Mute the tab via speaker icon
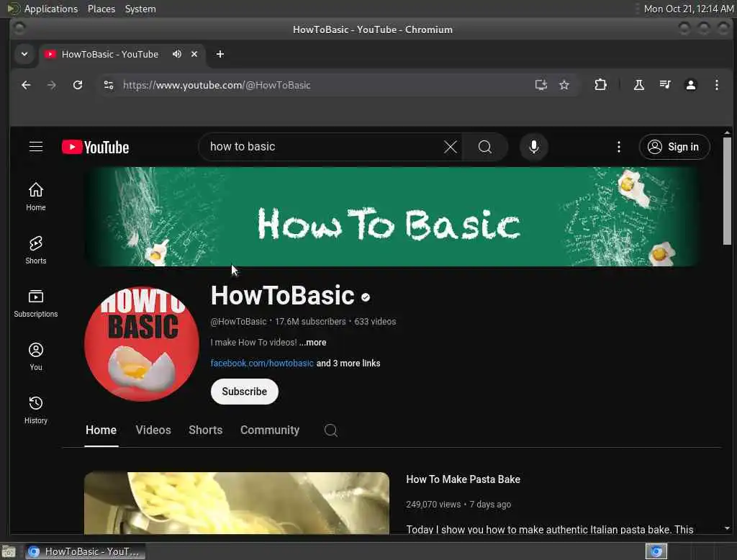 point(177,54)
